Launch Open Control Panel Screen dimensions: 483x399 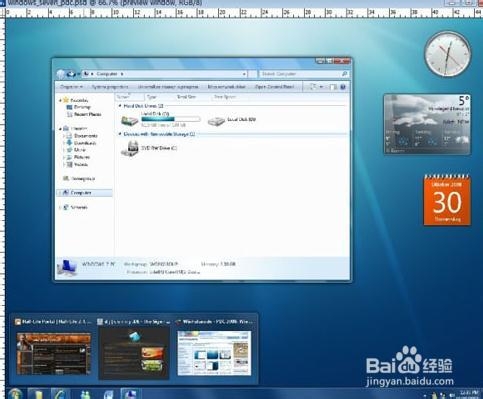(x=274, y=87)
